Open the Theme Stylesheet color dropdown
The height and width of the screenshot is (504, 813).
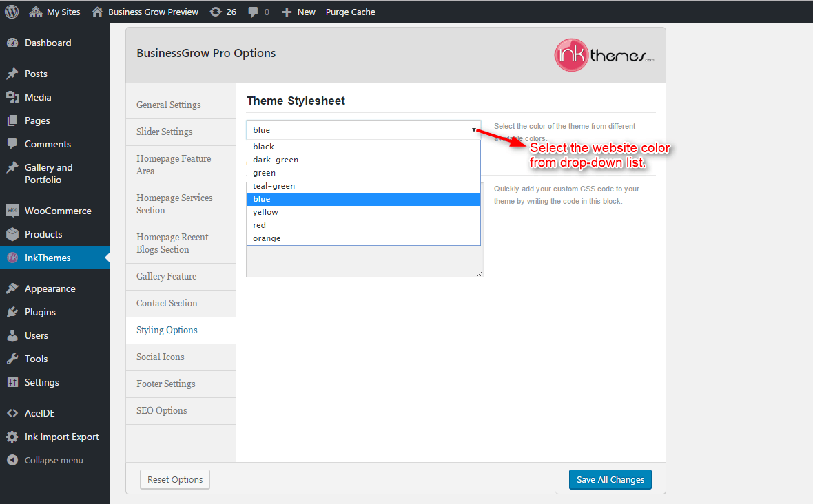pos(364,130)
